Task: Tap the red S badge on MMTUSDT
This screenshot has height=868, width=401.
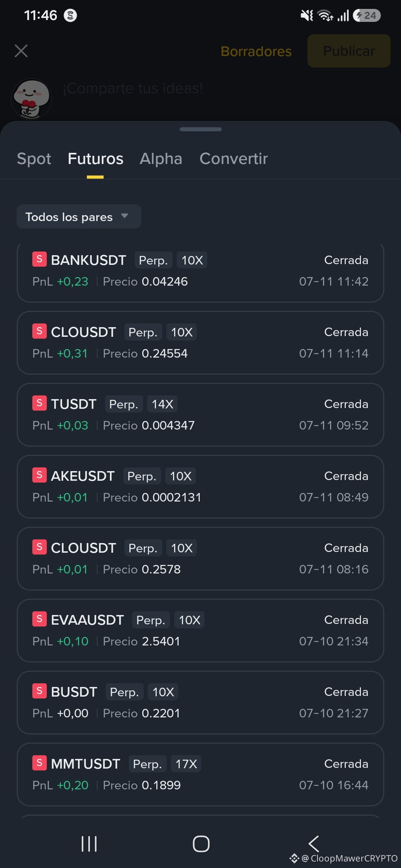Action: click(x=39, y=763)
